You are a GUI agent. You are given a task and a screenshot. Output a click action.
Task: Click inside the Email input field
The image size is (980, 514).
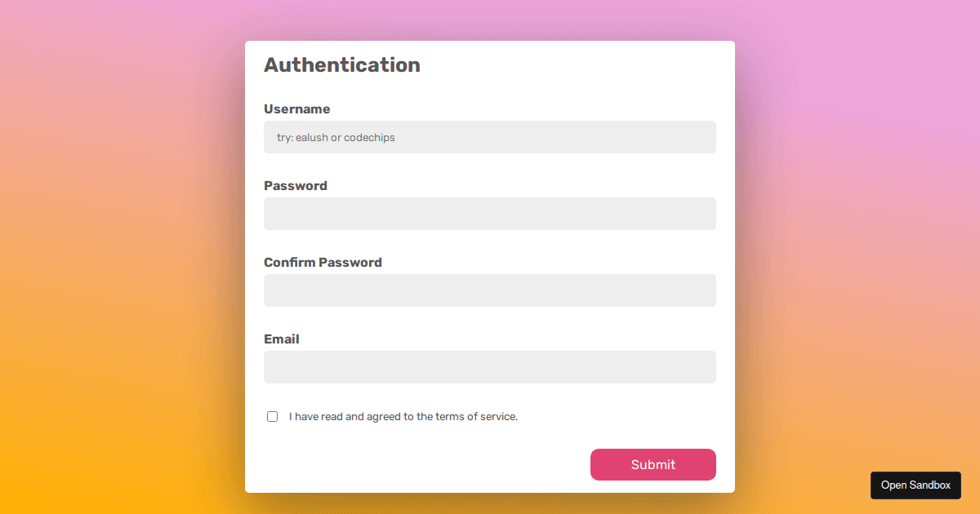coord(490,367)
